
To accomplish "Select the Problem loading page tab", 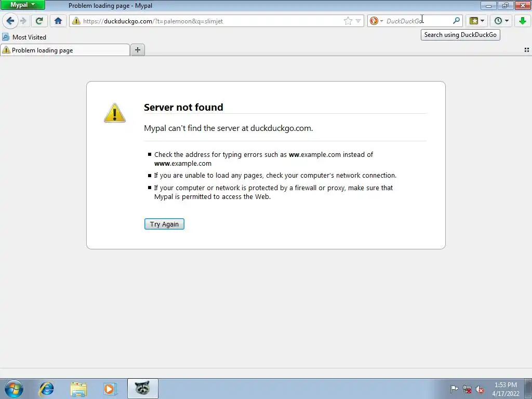I will coord(65,50).
